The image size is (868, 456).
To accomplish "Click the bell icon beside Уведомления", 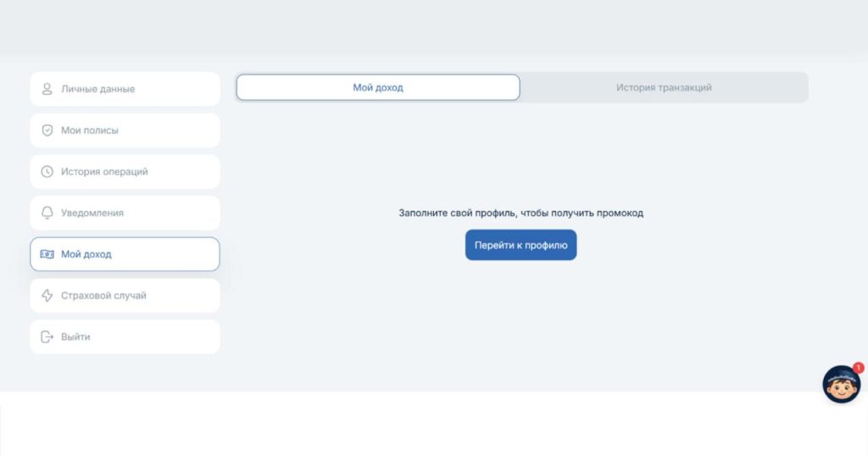I will pyautogui.click(x=47, y=213).
